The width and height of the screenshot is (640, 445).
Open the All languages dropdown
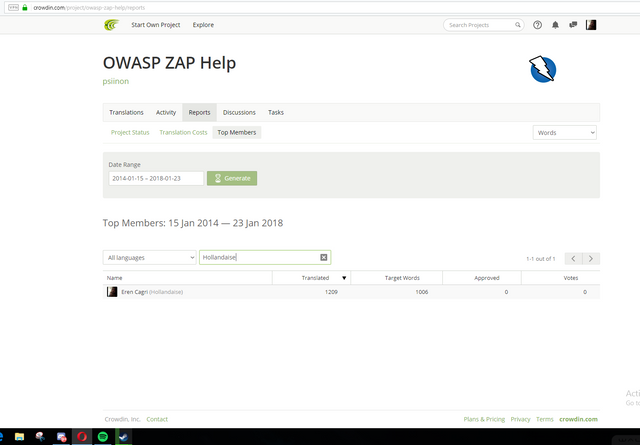pyautogui.click(x=150, y=258)
